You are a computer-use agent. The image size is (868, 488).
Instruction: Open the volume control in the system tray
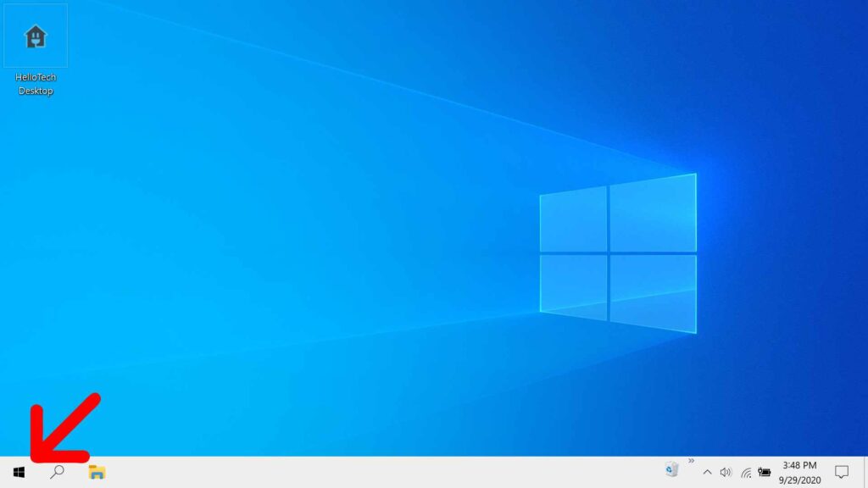tap(725, 472)
